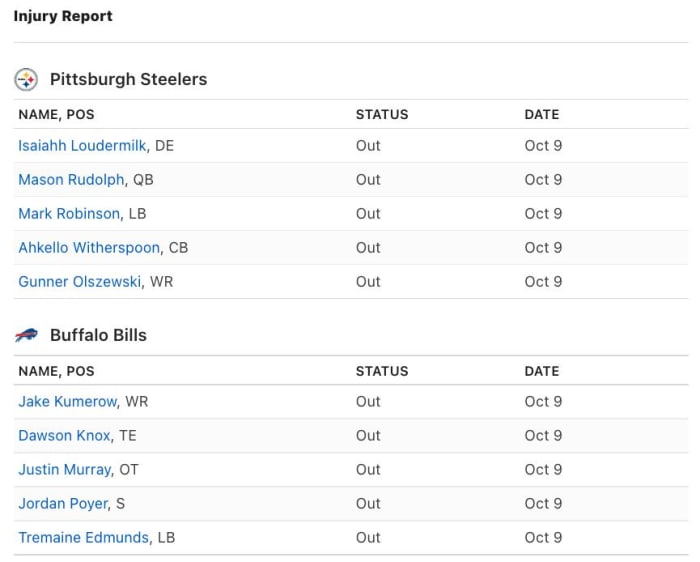Click Steelers table STATUS column header

point(382,114)
